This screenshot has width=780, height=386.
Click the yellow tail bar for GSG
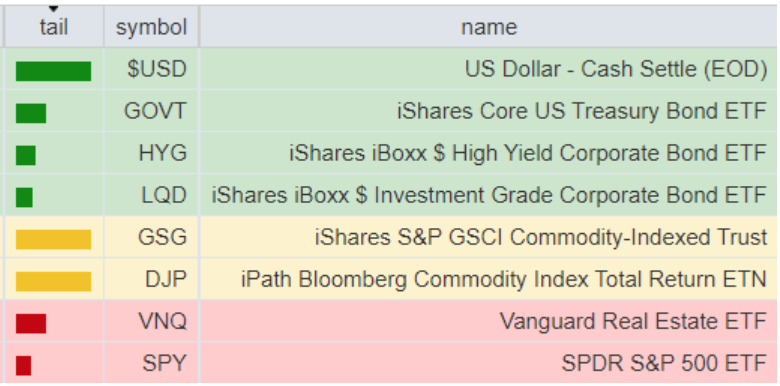[x=53, y=239]
